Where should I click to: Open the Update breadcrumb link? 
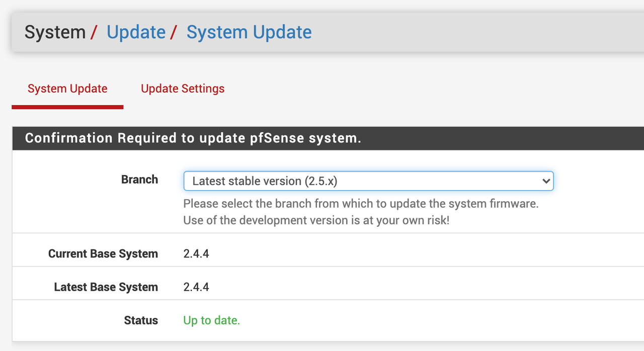point(136,32)
